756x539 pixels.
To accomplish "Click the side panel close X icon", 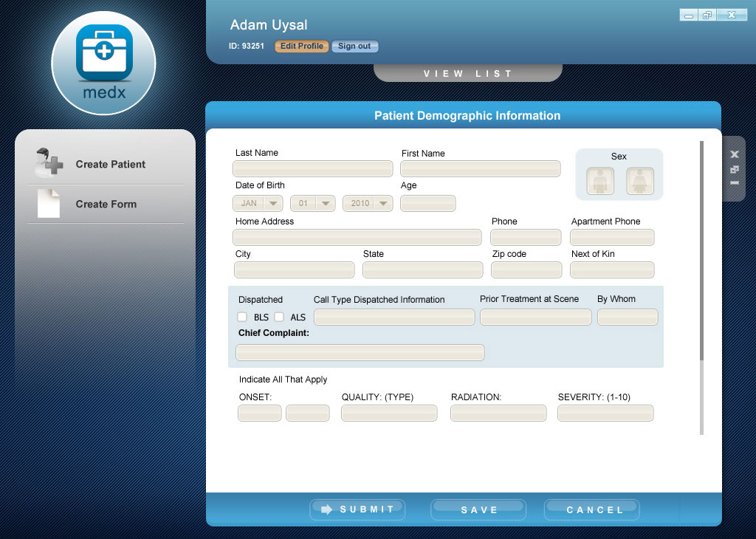I will click(x=735, y=154).
